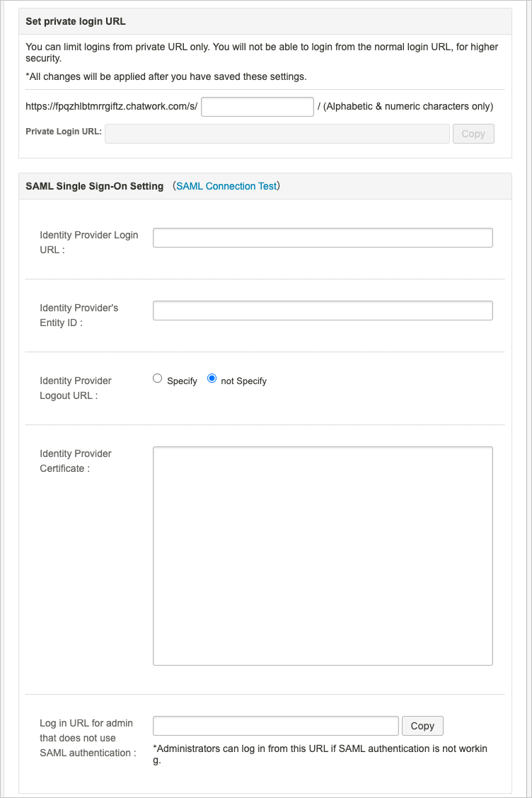Choose "not Specify" for Identity Provider Logout URL
The height and width of the screenshot is (798, 532).
pos(212,378)
